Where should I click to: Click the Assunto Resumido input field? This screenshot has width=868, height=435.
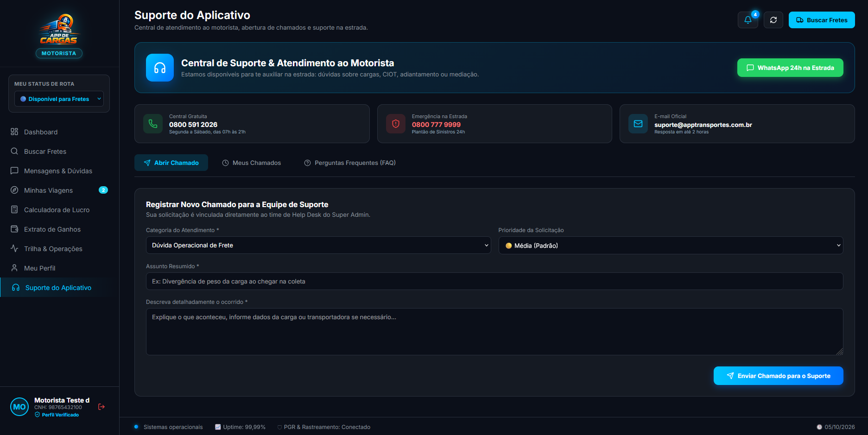[x=494, y=281]
